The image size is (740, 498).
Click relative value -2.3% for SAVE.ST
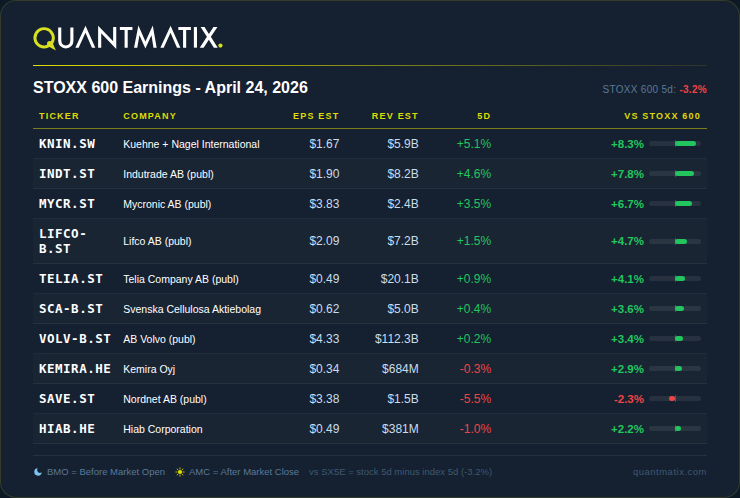pos(629,399)
